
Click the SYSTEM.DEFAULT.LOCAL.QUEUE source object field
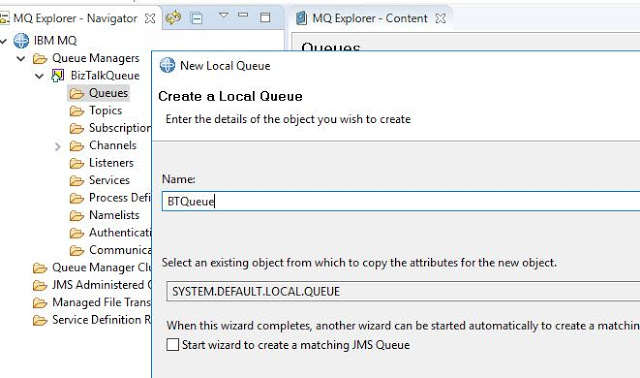(x=403, y=291)
